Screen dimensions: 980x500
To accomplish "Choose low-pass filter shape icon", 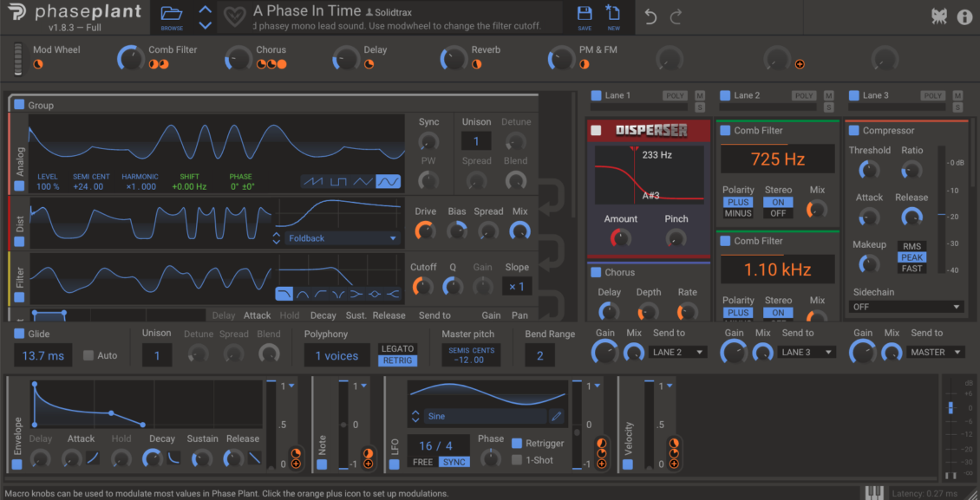I will coord(284,294).
